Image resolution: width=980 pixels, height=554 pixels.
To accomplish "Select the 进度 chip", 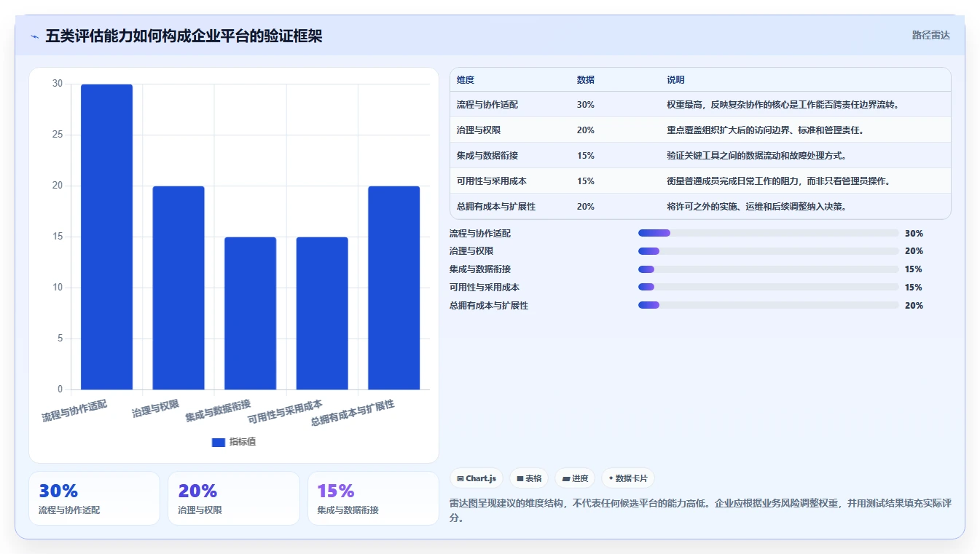I will tap(575, 478).
